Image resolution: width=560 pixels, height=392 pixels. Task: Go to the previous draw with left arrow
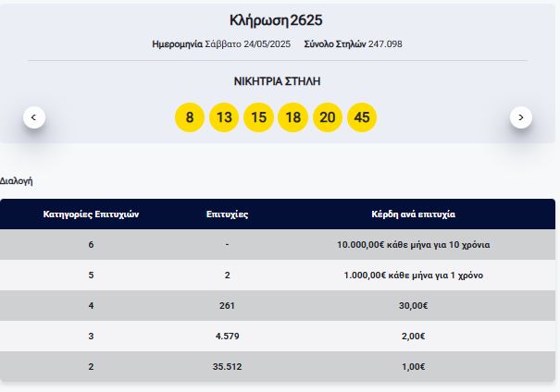[x=34, y=117]
